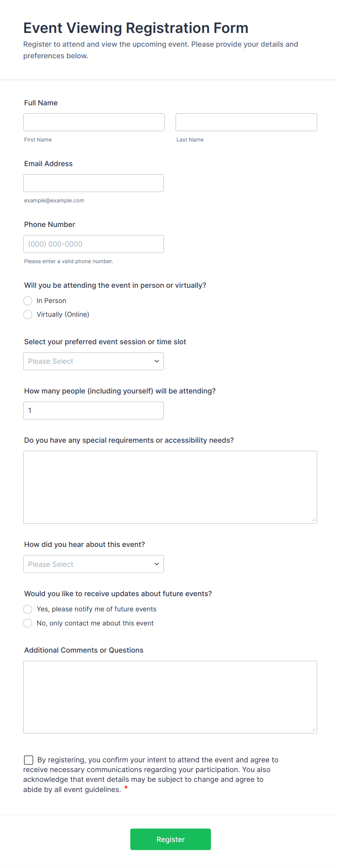The height and width of the screenshot is (868, 337).
Task: Click the Phone Number field
Action: point(93,244)
